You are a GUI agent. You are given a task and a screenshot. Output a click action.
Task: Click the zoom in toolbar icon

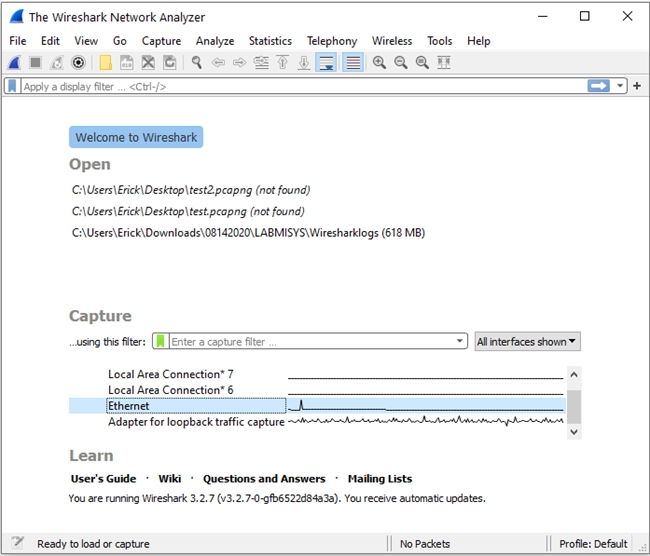pos(379,63)
